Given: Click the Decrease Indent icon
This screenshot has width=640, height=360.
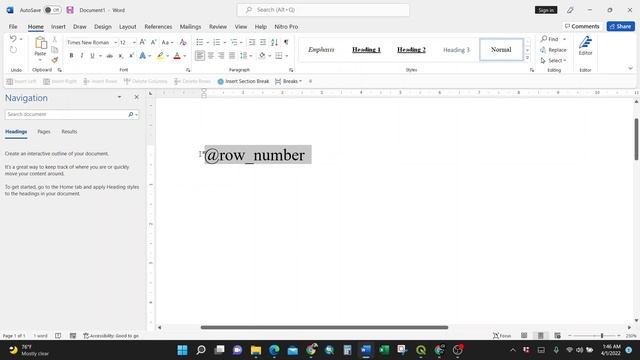Looking at the screenshot, I should point(252,42).
